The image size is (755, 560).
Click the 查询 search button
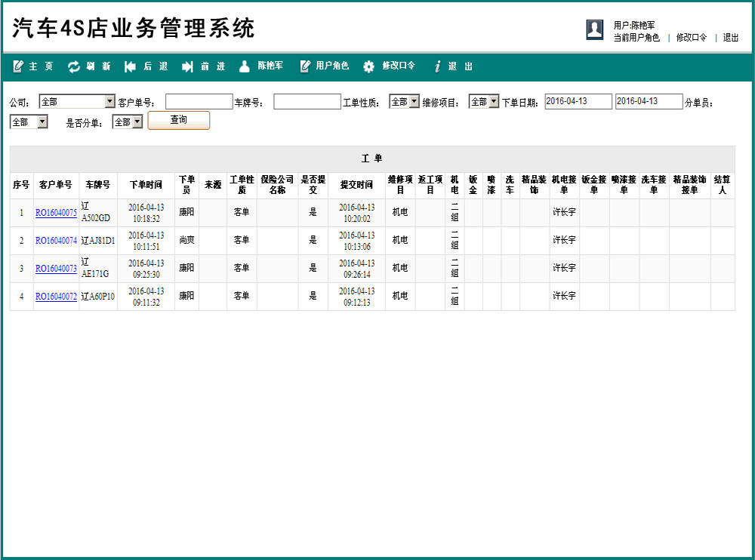click(178, 121)
